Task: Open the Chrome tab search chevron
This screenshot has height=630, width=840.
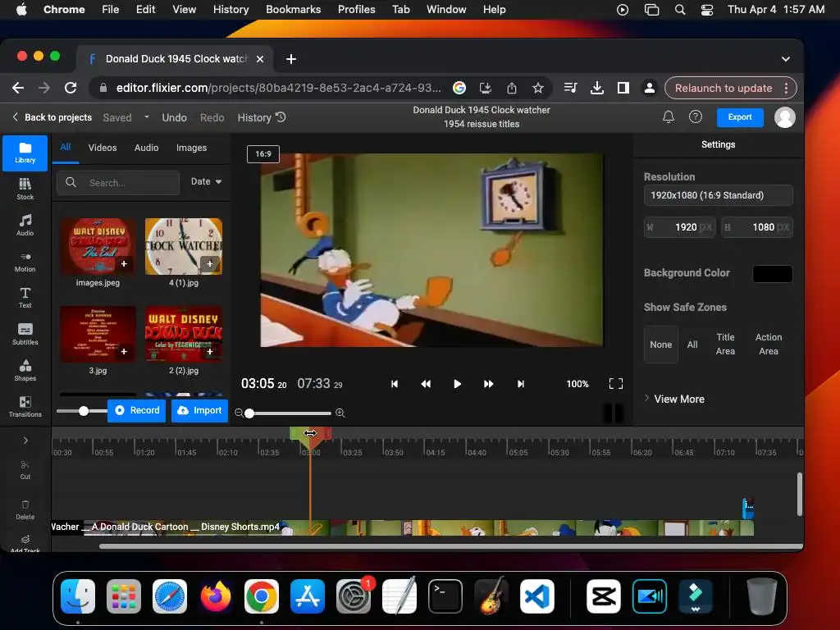Action: pos(785,59)
